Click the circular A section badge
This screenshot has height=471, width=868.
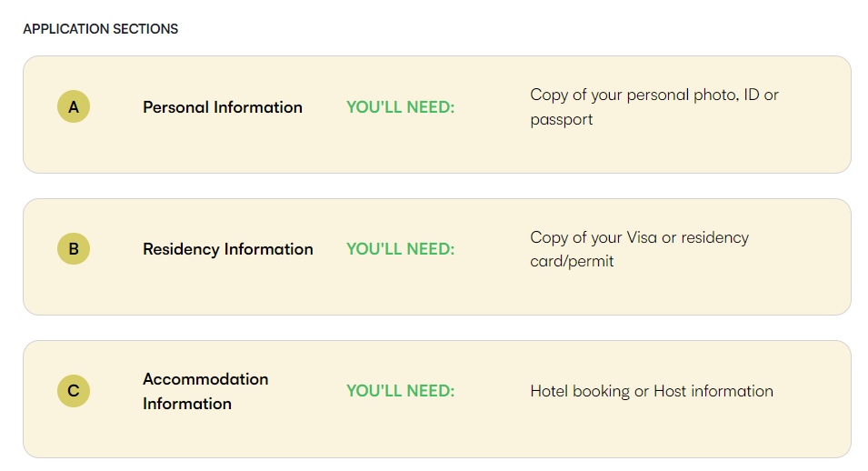pyautogui.click(x=74, y=106)
